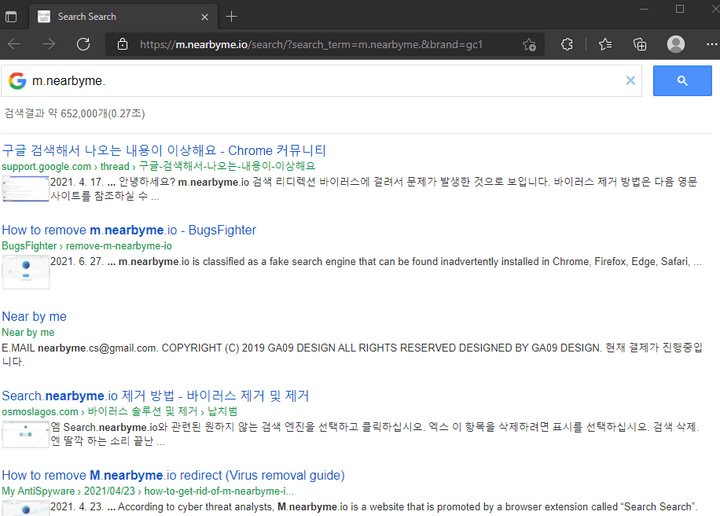The height and width of the screenshot is (516, 720).
Task: Clear the search query with the X
Action: [x=630, y=81]
